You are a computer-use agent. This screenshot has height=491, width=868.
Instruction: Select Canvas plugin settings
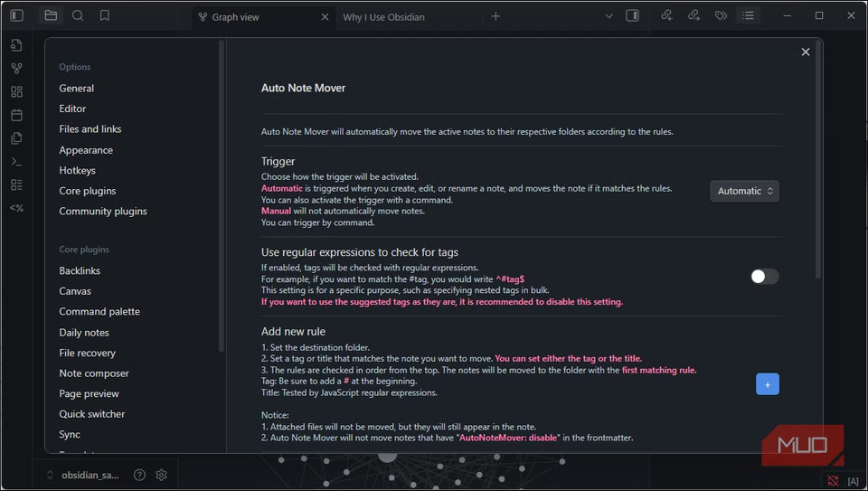pos(75,291)
